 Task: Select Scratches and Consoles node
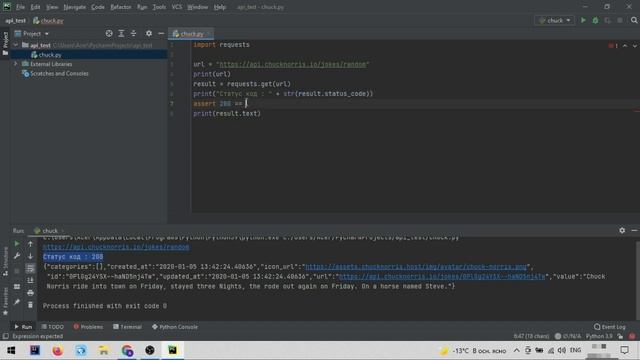pyautogui.click(x=59, y=73)
